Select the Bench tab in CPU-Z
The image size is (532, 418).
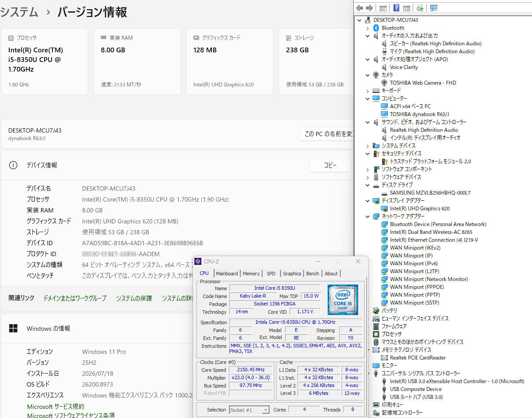tap(312, 274)
